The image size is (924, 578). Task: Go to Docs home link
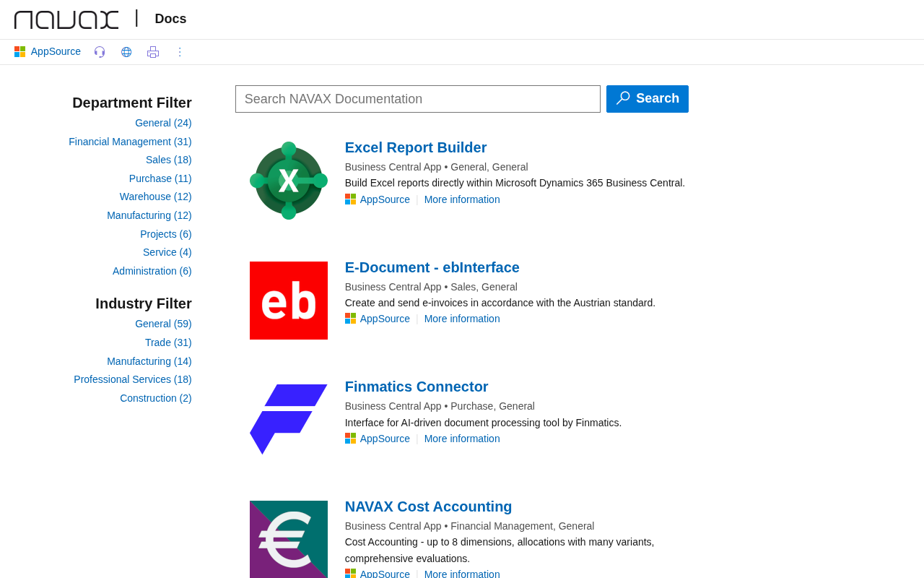(x=170, y=19)
